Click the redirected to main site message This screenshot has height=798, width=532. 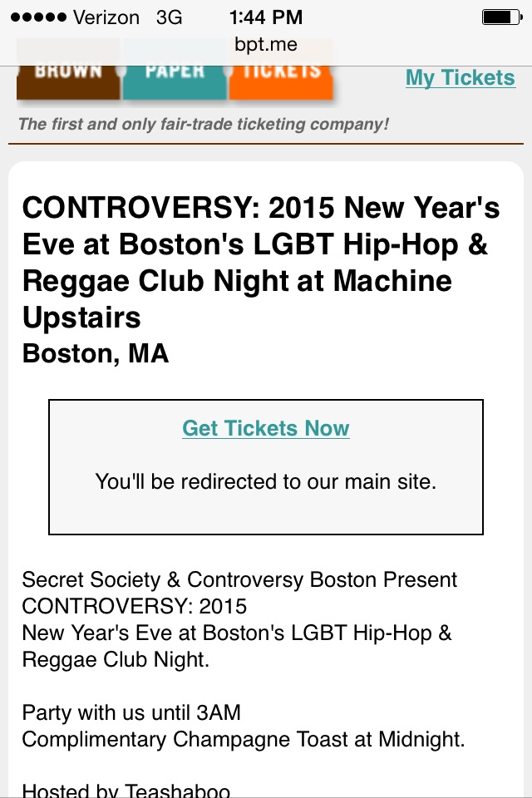click(266, 481)
